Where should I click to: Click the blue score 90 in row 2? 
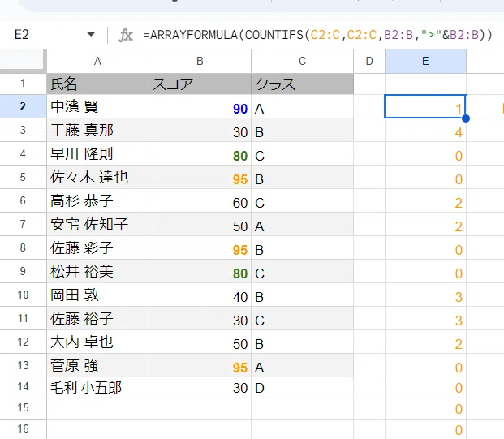[x=200, y=106]
